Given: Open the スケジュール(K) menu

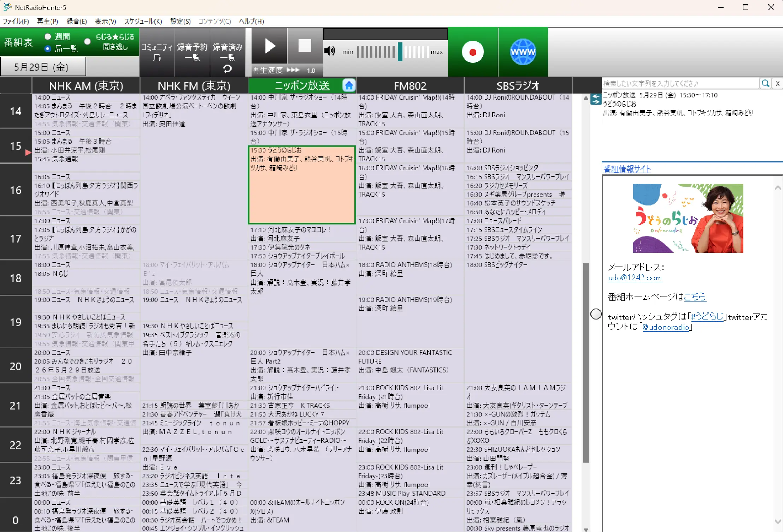Looking at the screenshot, I should coord(143,21).
